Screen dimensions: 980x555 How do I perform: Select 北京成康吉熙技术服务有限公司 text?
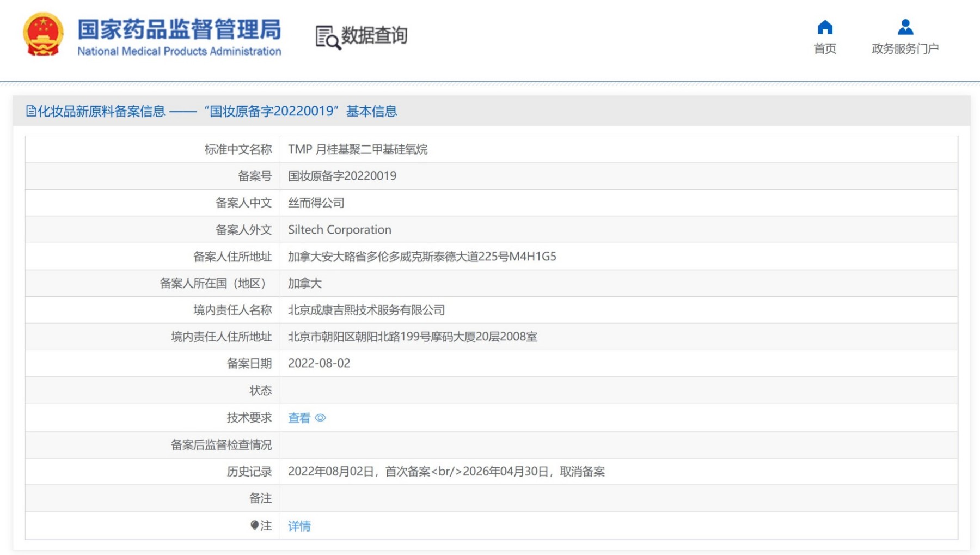point(366,310)
